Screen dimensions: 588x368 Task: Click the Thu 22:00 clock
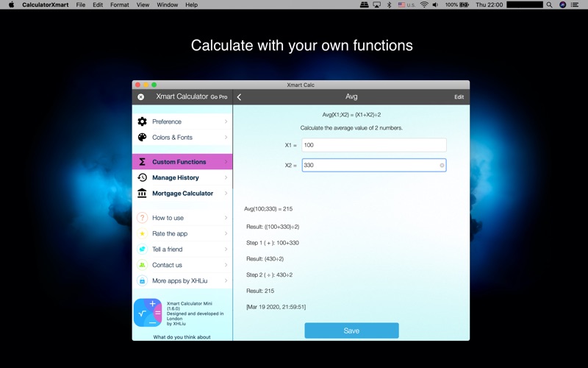click(x=489, y=5)
